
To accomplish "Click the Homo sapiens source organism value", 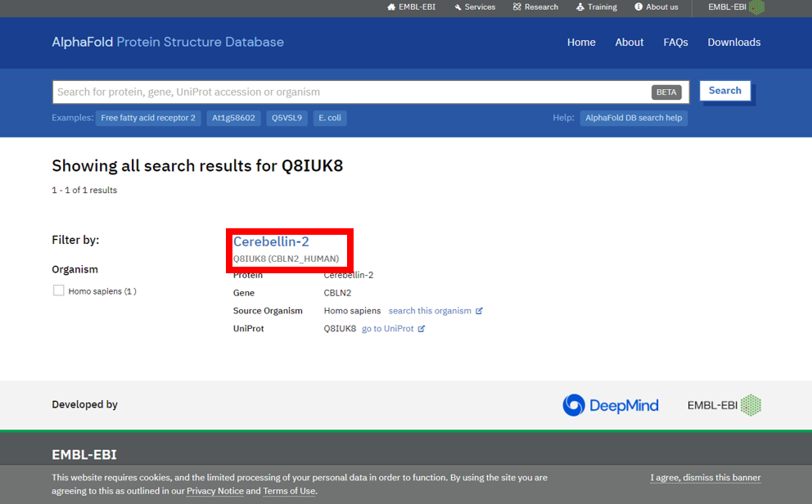I will 352,310.
